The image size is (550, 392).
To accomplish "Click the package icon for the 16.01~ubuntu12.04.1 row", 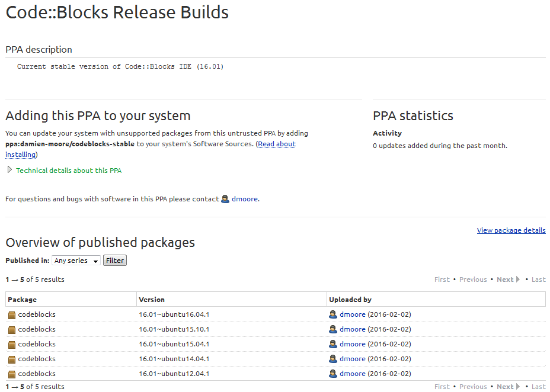I will coord(12,374).
